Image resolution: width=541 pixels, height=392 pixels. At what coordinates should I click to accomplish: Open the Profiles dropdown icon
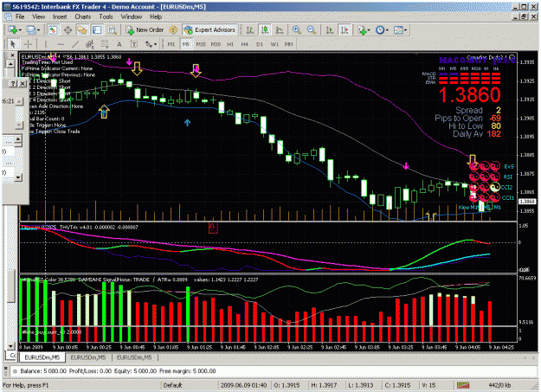(33, 30)
